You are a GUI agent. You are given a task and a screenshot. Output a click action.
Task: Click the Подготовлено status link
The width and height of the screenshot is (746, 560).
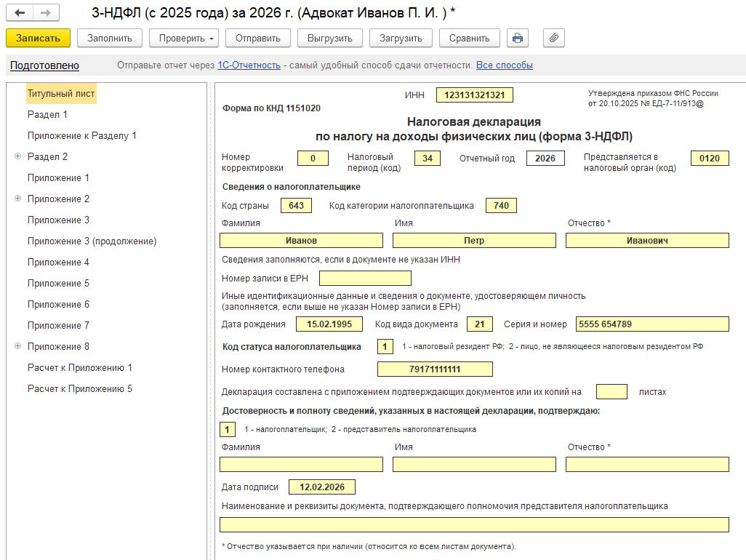pyautogui.click(x=44, y=65)
